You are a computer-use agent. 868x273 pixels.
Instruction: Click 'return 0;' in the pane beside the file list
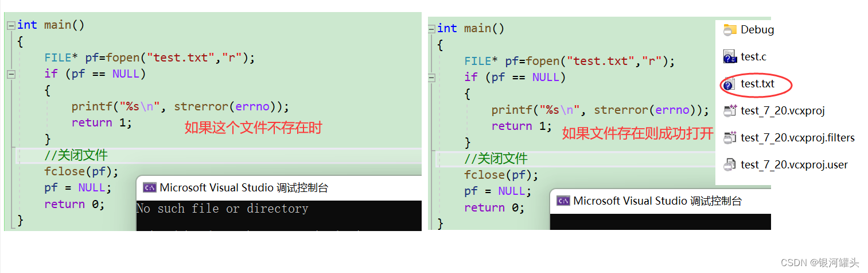[495, 207]
